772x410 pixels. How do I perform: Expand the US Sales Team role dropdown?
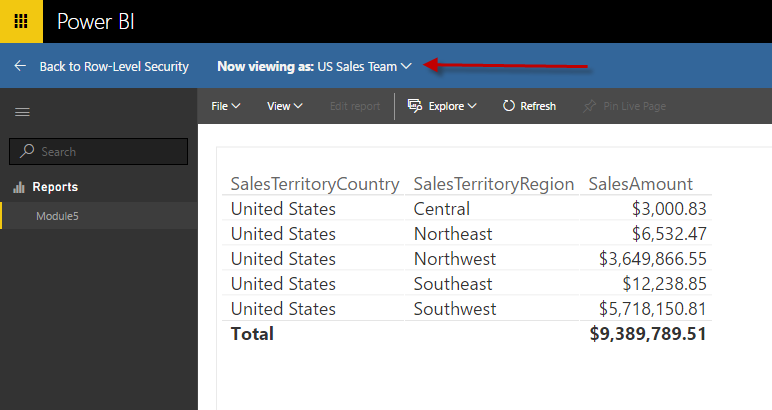pyautogui.click(x=406, y=67)
